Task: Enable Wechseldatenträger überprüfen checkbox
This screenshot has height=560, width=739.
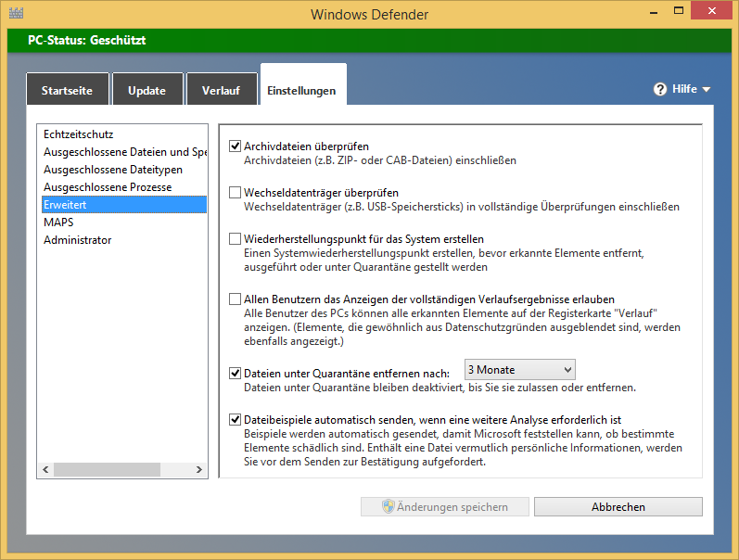Action: 235,192
